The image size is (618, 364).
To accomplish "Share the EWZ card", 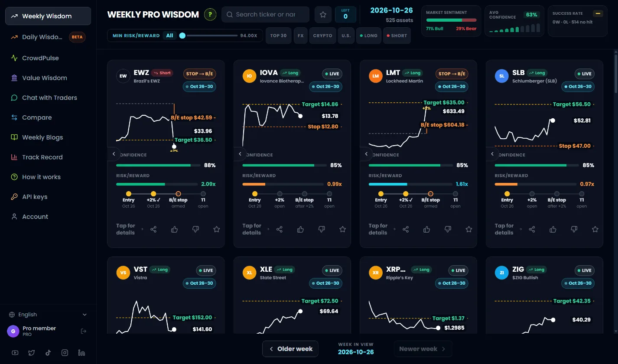I will (153, 229).
